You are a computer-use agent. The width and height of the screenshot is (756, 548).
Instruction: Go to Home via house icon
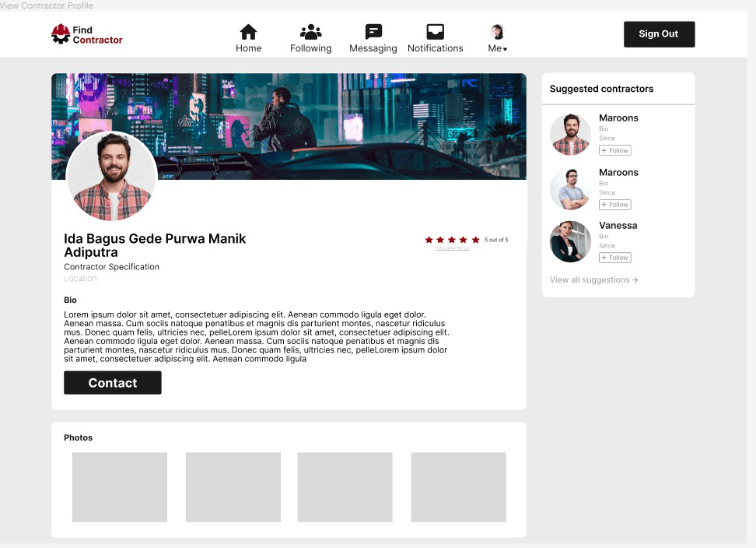[248, 32]
